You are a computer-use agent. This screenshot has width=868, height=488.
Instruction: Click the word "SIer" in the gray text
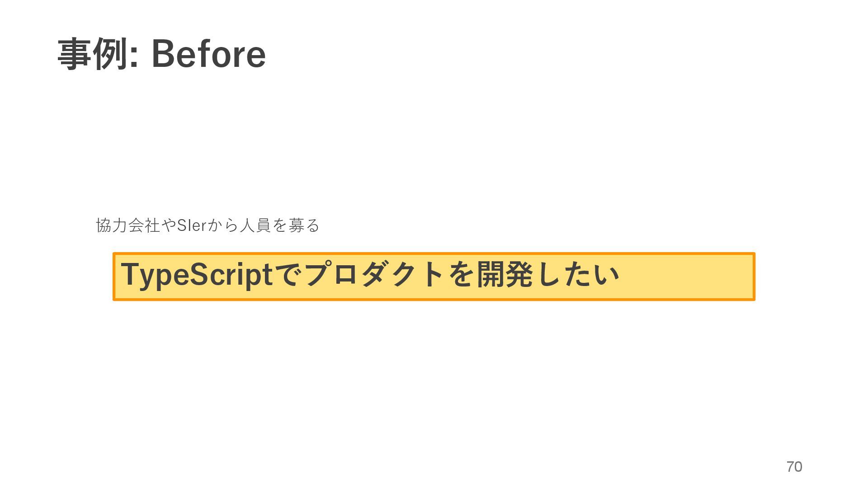click(x=191, y=225)
